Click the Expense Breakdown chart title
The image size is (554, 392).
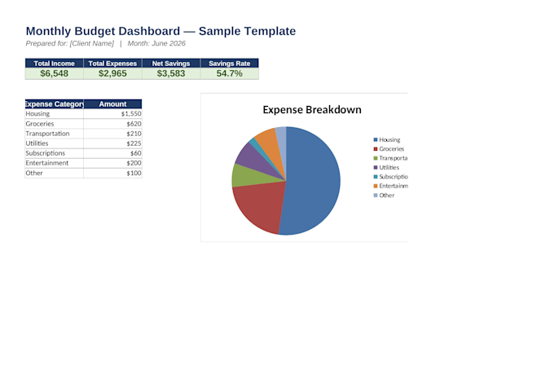tap(312, 110)
